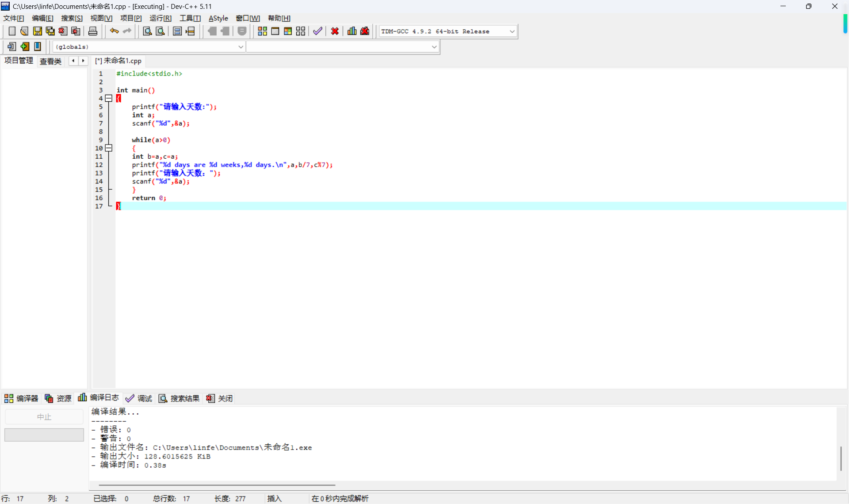The image size is (849, 504).
Task: Collapse the fold toggle at line 4
Action: (109, 98)
